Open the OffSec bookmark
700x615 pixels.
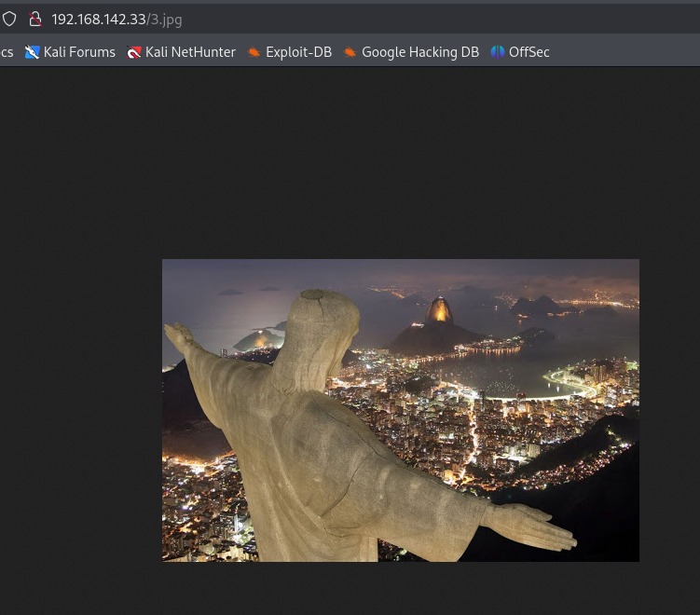click(520, 52)
